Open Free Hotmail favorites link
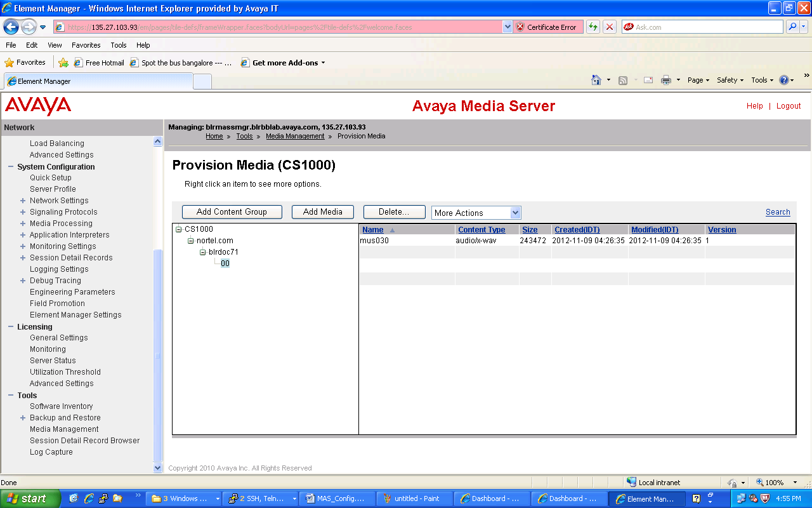The height and width of the screenshot is (508, 812). click(100, 62)
